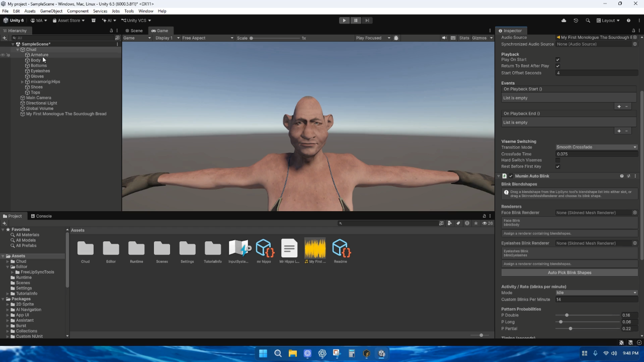Click the Step frame button
This screenshot has width=644, height=362.
click(x=367, y=21)
